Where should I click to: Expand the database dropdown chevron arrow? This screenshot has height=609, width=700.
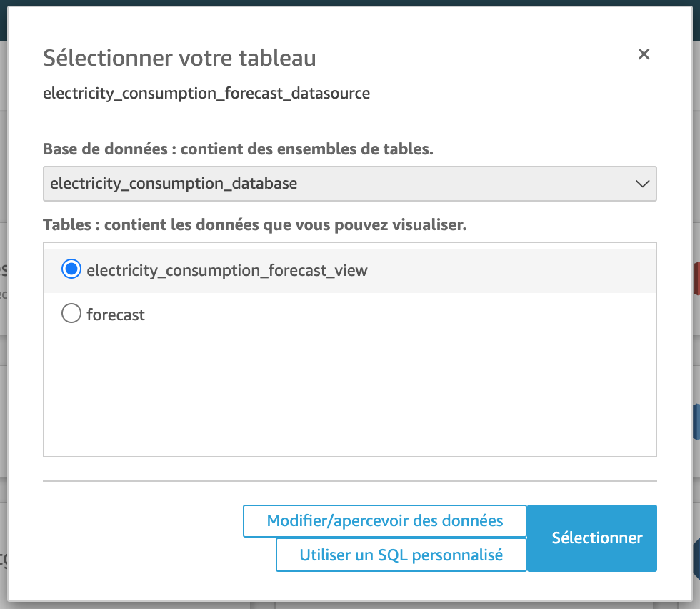click(642, 184)
